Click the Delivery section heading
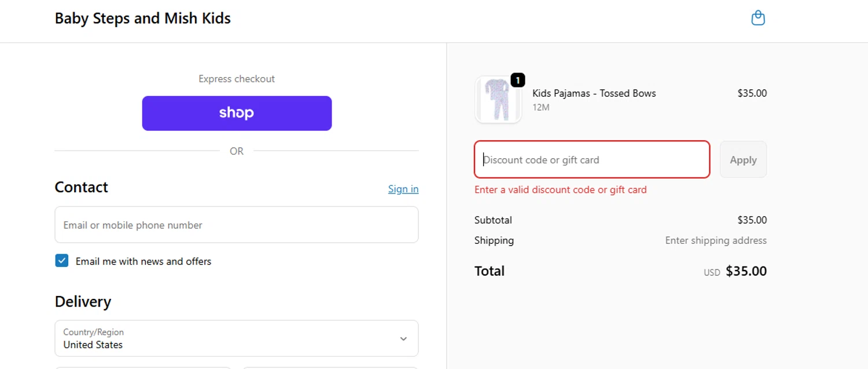The image size is (868, 369). 83,302
